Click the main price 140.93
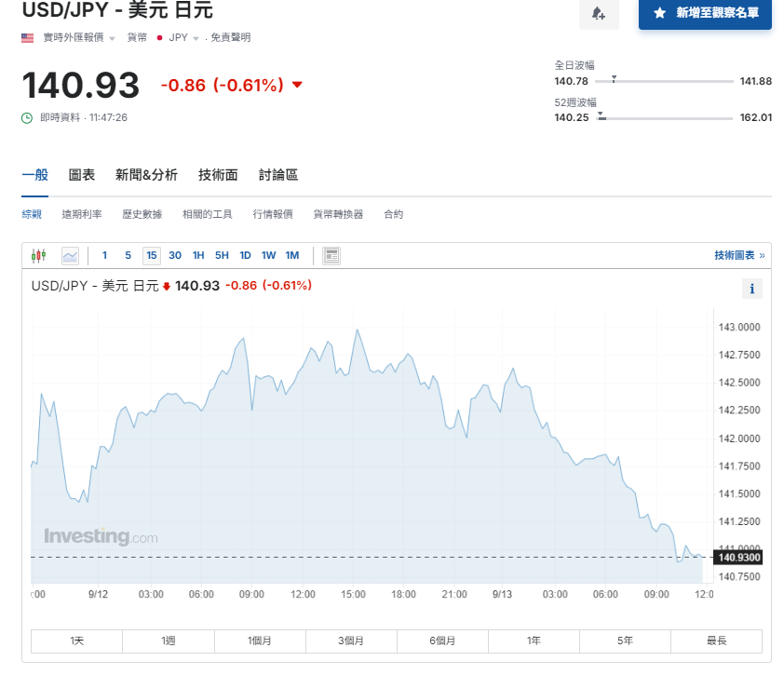Screen dimensions: 784x688 (80, 85)
